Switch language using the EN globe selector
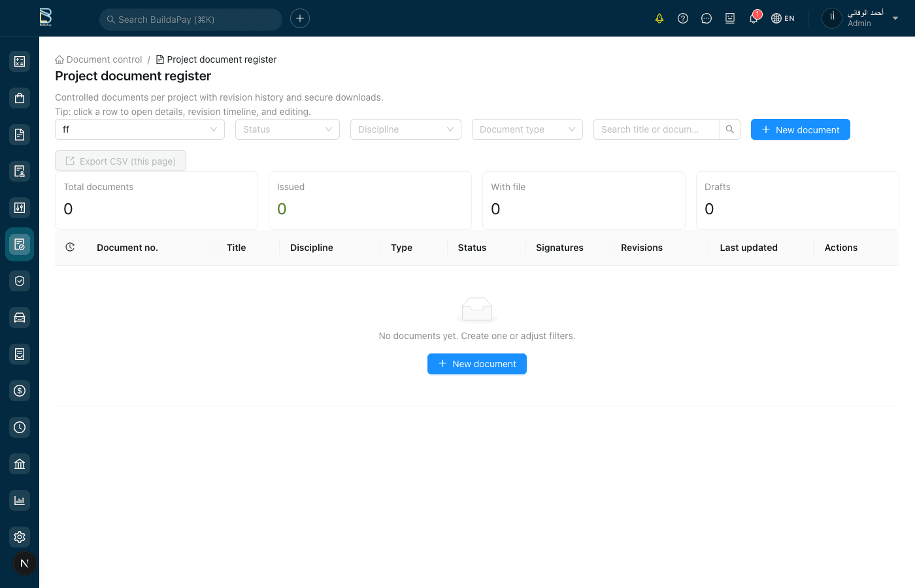Image resolution: width=915 pixels, height=588 pixels. [783, 18]
